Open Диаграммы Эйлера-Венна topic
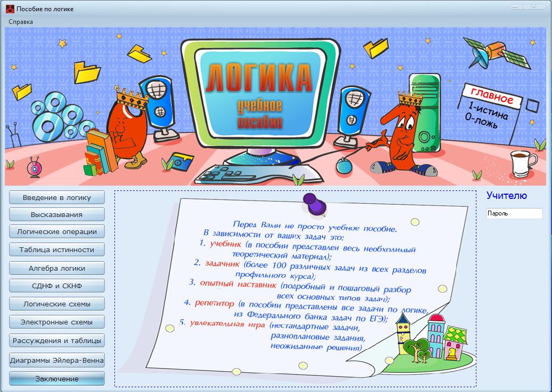 (56, 360)
